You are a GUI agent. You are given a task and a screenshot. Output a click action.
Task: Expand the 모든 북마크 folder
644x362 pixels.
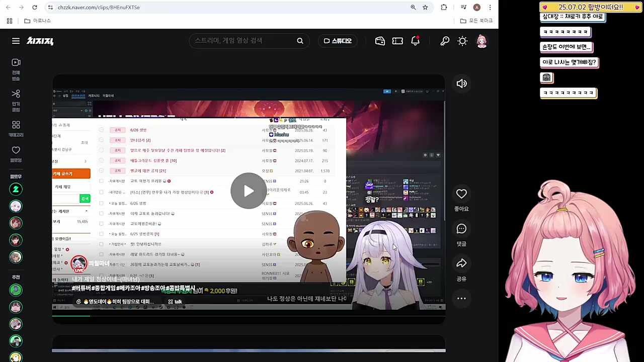point(476,21)
